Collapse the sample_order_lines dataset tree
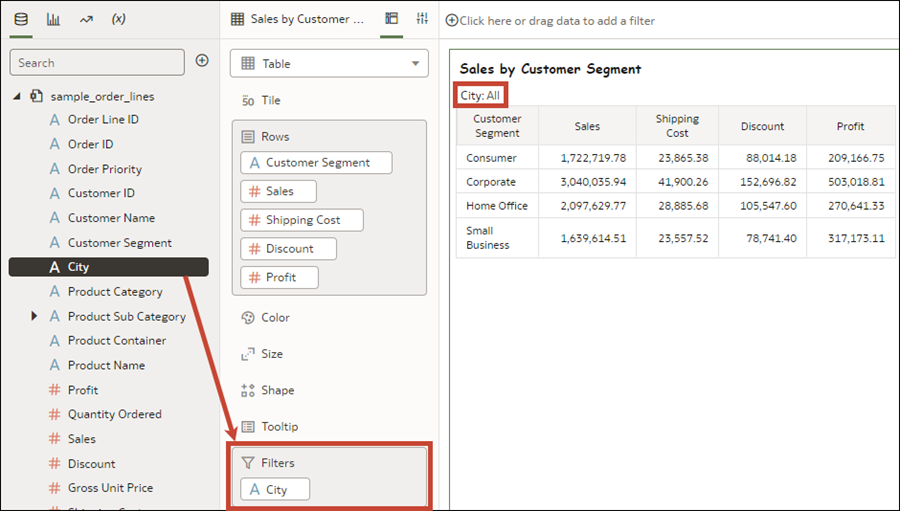The height and width of the screenshot is (511, 900). pos(17,96)
